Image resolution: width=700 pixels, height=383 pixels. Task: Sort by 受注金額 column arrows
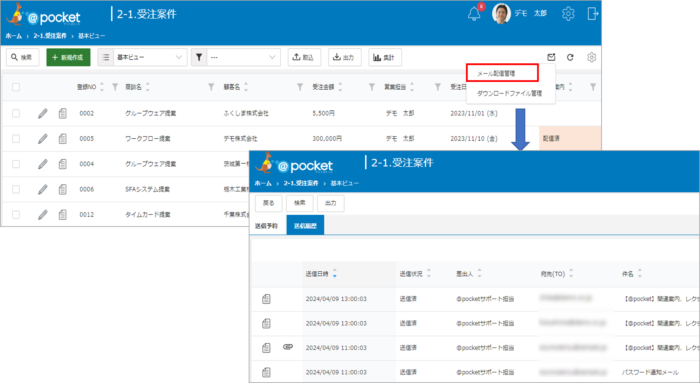click(340, 87)
